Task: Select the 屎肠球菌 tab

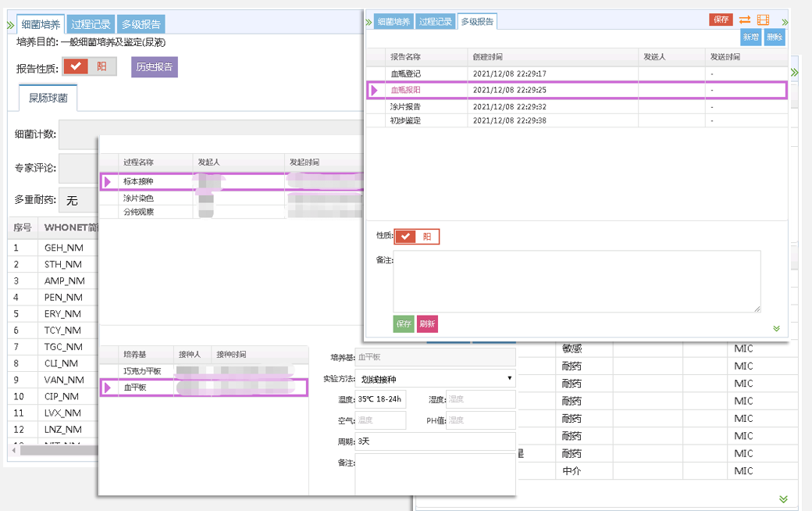Action: pos(48,98)
